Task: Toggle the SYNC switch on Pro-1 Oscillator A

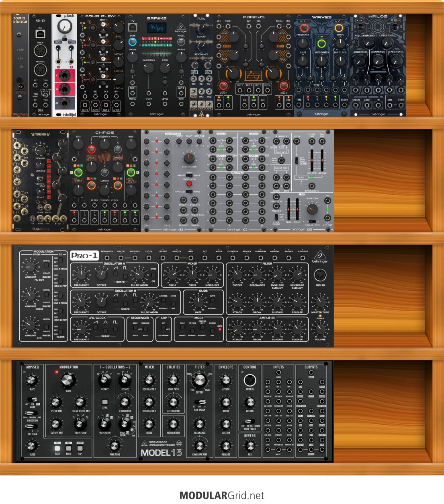Action: (153, 275)
